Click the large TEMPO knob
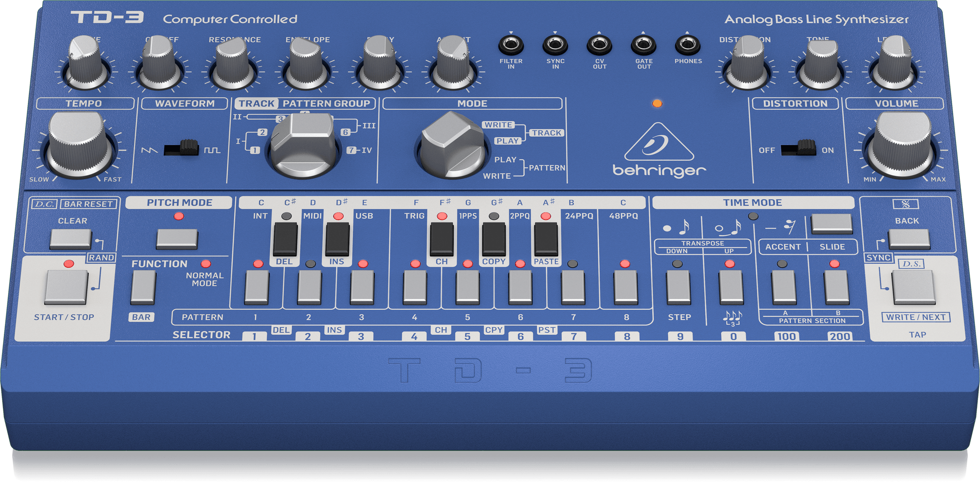The image size is (980, 482). (80, 145)
